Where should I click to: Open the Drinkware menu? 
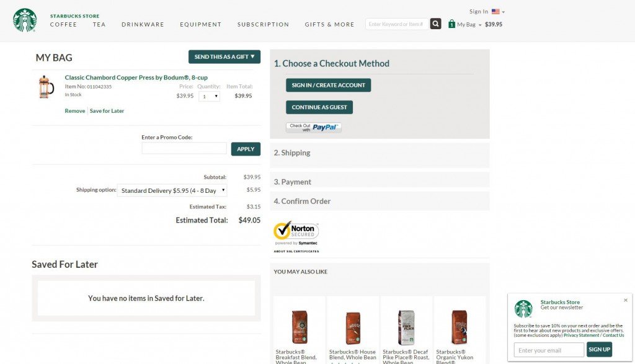coord(143,25)
